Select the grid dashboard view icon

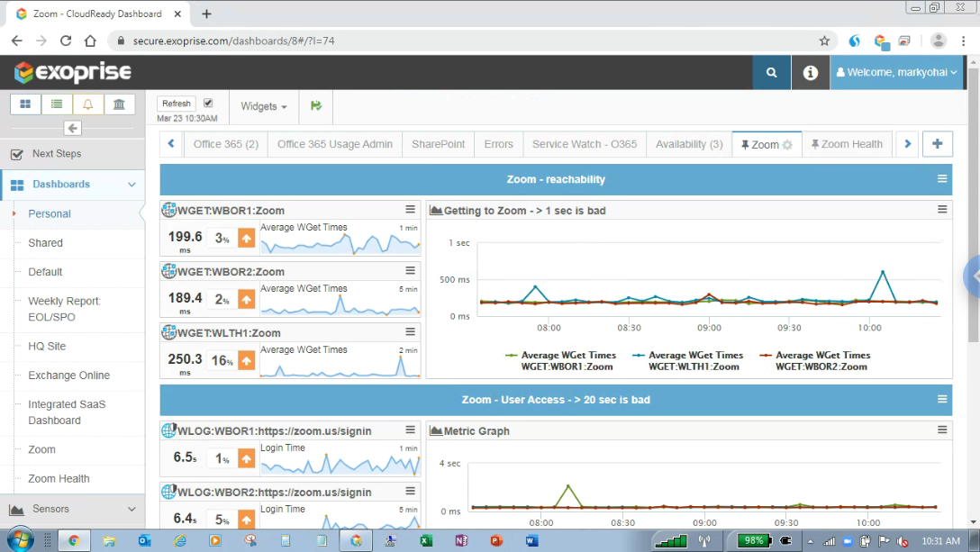click(x=24, y=104)
